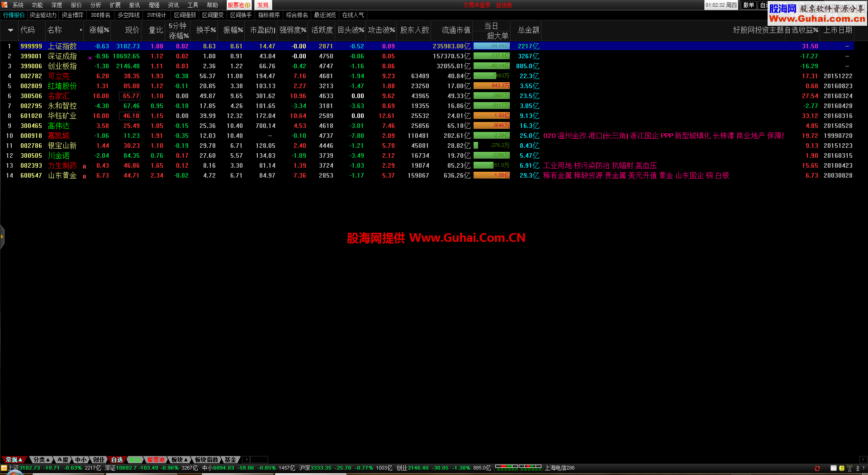
Task: Open the 资讯 menu
Action: click(174, 5)
